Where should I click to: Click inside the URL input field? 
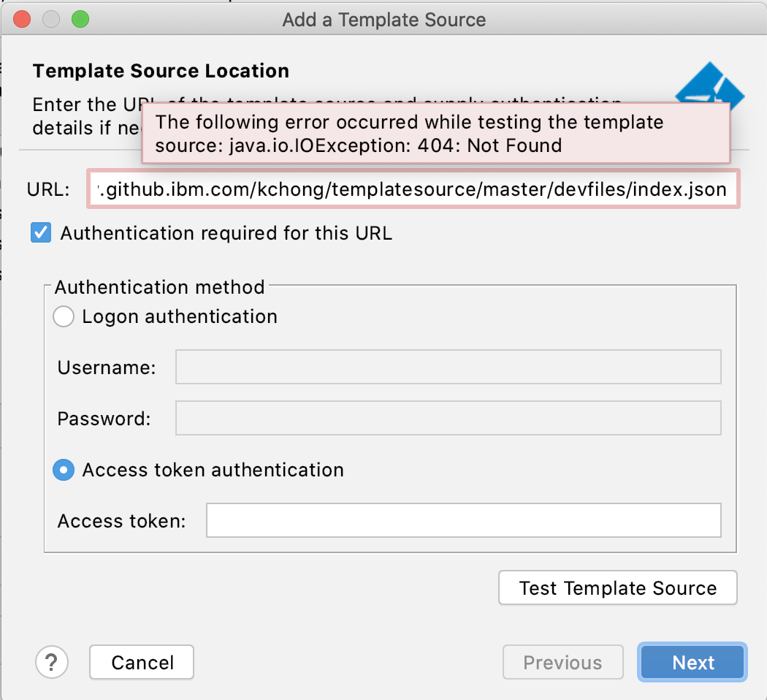click(x=413, y=189)
